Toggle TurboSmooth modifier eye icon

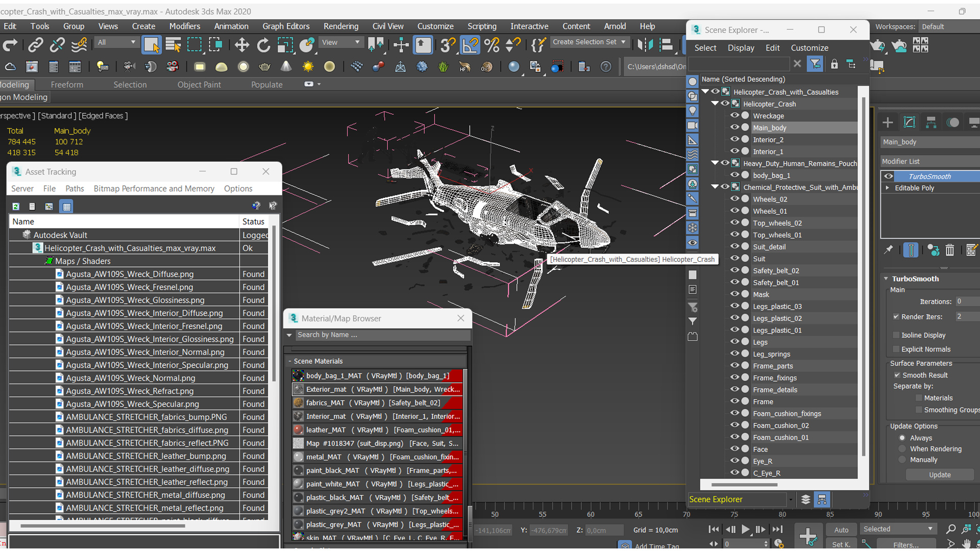(x=889, y=176)
